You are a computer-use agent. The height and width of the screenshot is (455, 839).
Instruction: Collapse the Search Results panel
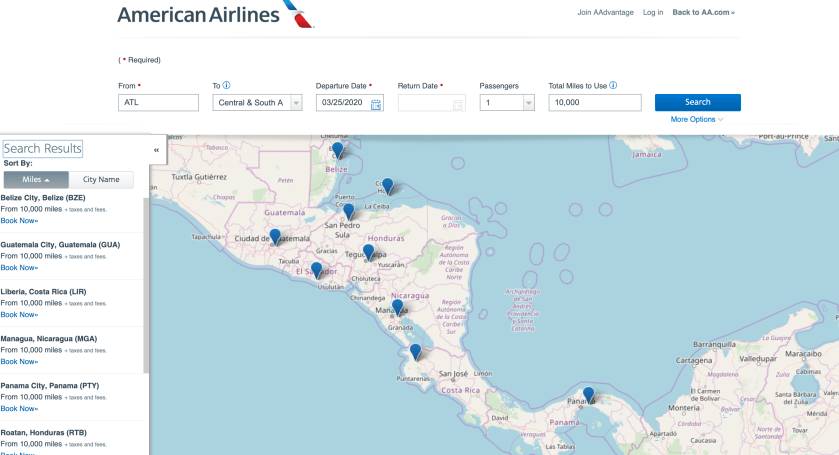[x=156, y=150]
